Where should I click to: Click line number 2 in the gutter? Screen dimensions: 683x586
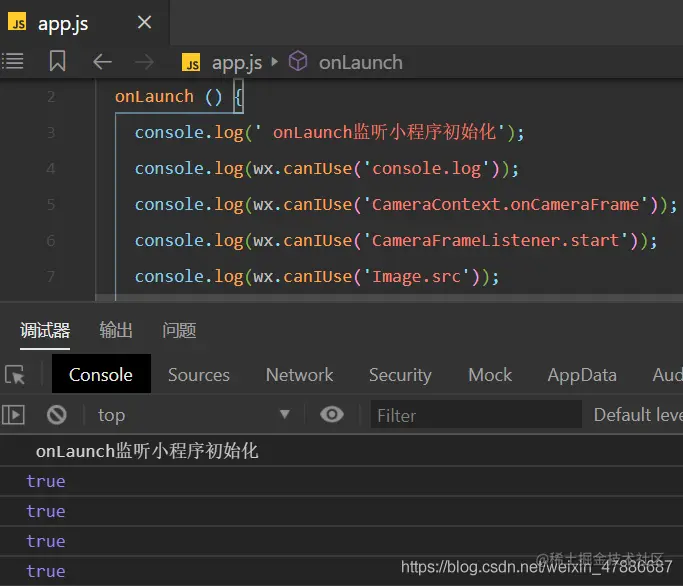(51, 96)
